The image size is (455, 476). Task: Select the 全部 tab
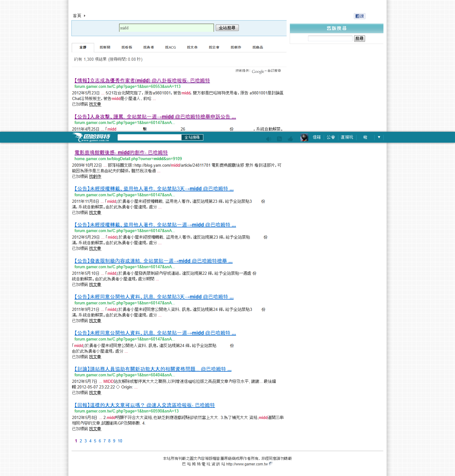point(83,47)
